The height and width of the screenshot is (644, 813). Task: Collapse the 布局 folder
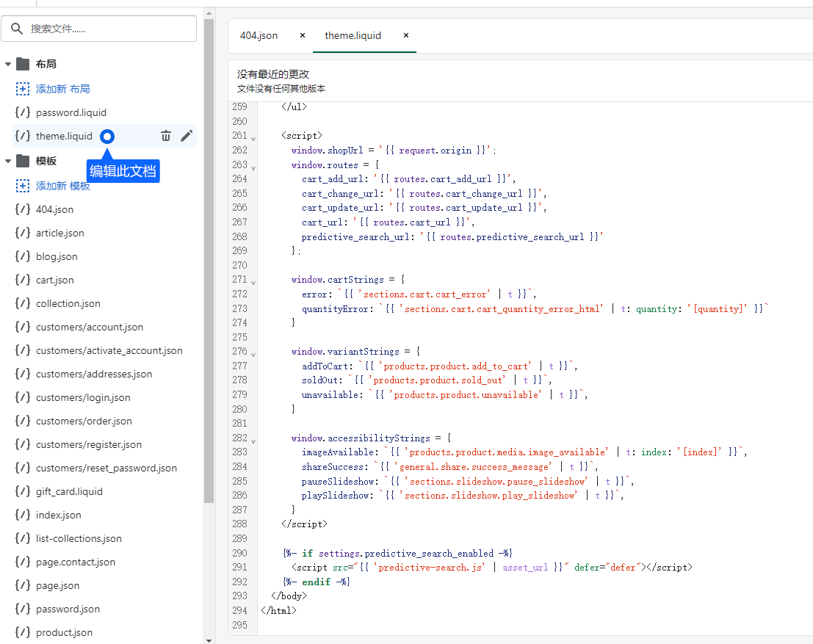8,65
